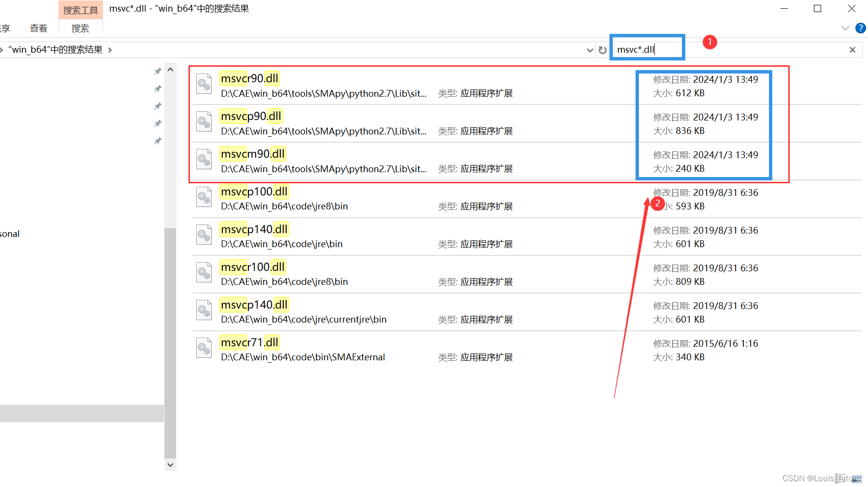The height and width of the screenshot is (487, 868).
Task: Click the msvcp140.dll gear file icon
Action: tap(203, 235)
